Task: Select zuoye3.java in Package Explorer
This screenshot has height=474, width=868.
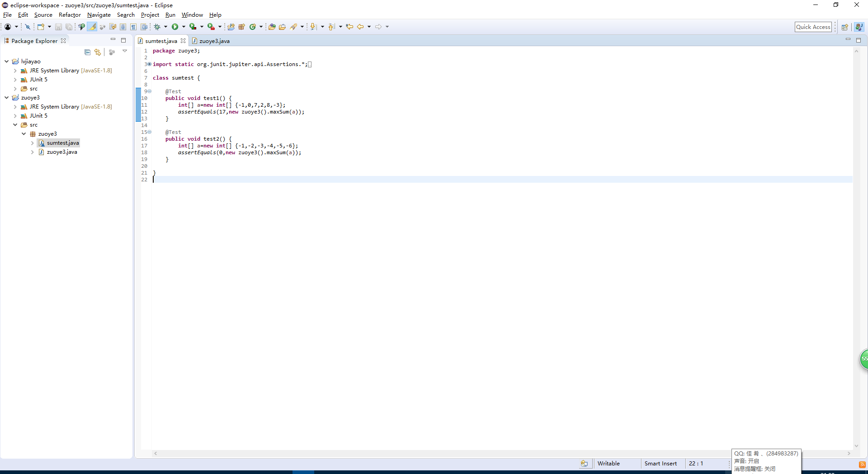Action: 62,152
